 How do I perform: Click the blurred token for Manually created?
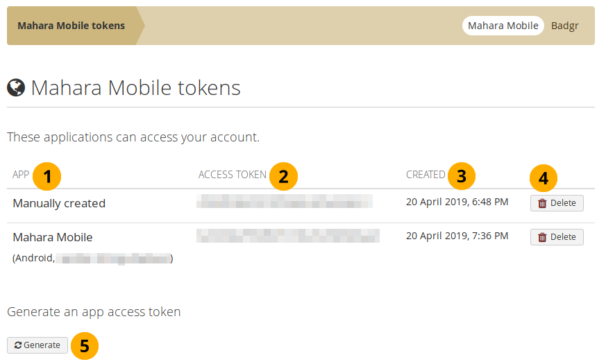pos(284,202)
